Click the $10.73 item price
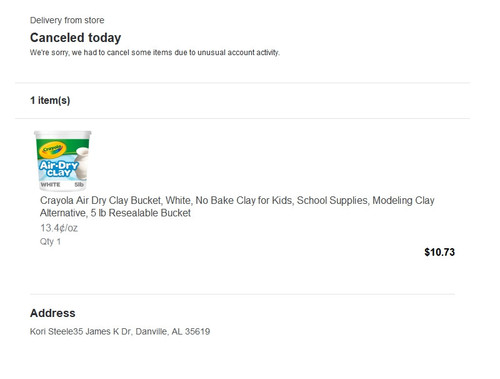This screenshot has height=379, width=500. (439, 252)
